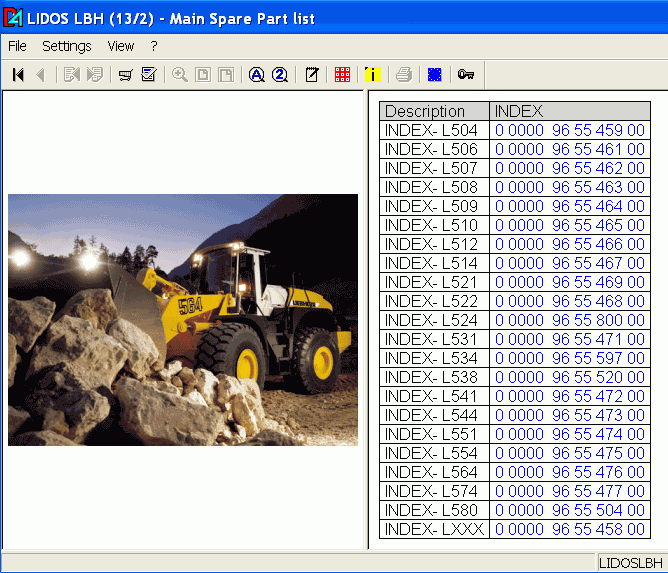Open the notepad edit icon

tap(311, 75)
